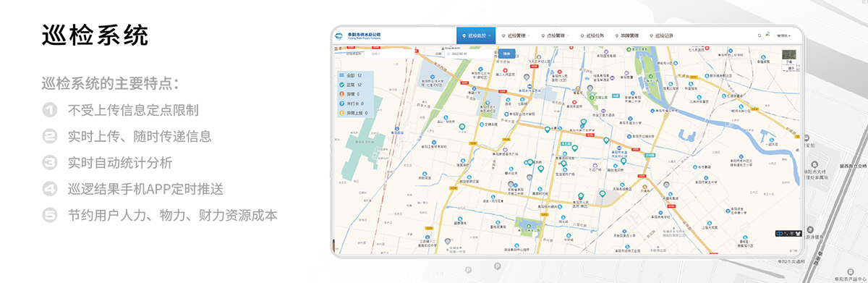
Task: Open the 巡检任务 tab
Action: [592, 35]
